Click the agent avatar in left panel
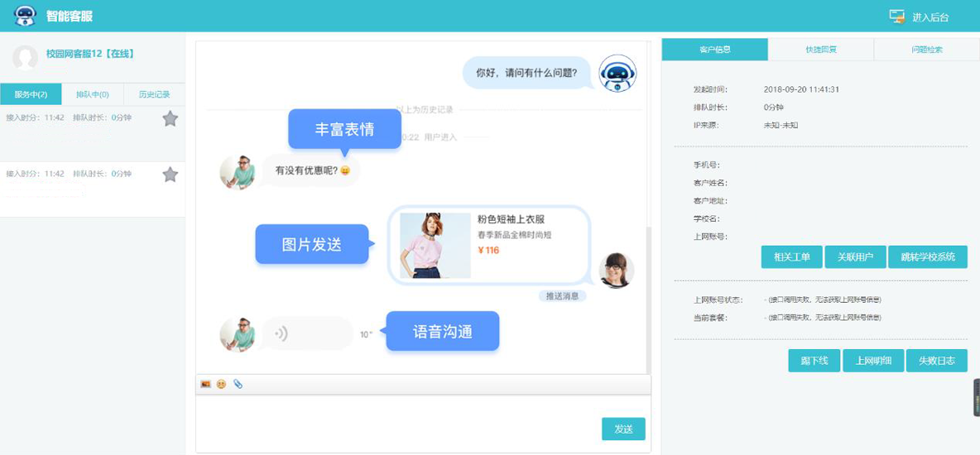Viewport: 980px width, 455px height. [26, 57]
